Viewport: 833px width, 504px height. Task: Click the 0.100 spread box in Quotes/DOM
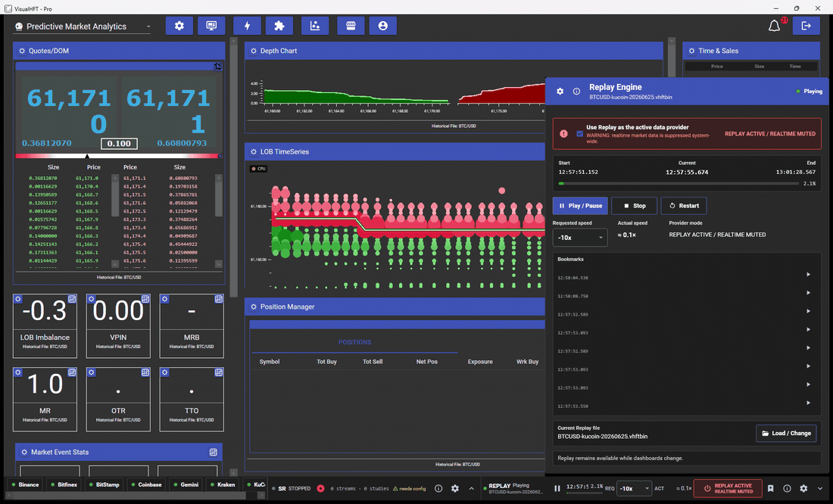click(x=119, y=143)
